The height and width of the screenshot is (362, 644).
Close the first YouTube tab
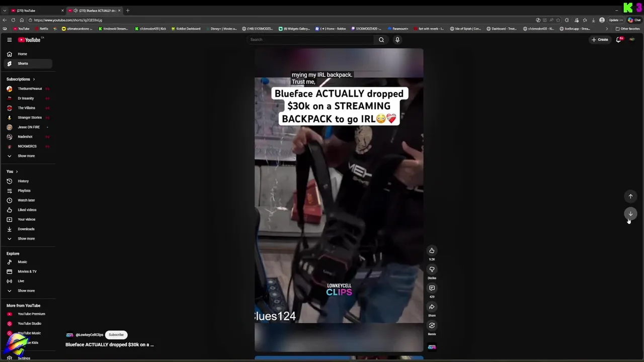(x=62, y=11)
